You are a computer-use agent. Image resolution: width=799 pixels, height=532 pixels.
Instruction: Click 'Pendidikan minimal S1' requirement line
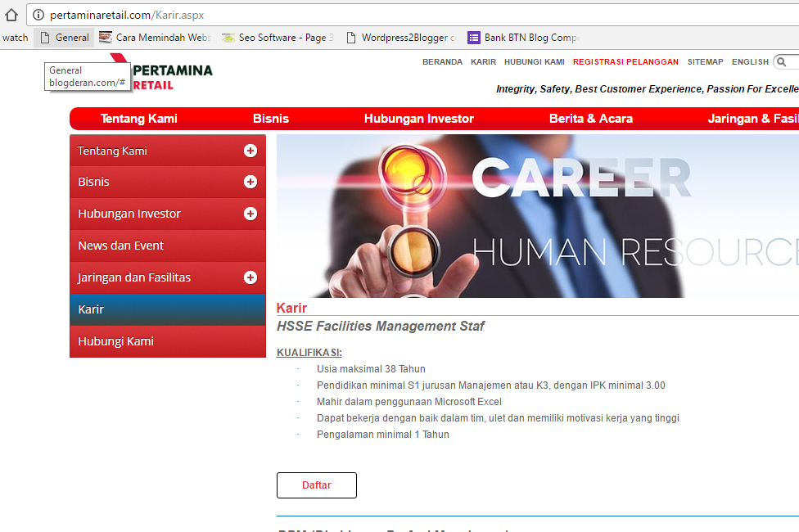pos(490,385)
